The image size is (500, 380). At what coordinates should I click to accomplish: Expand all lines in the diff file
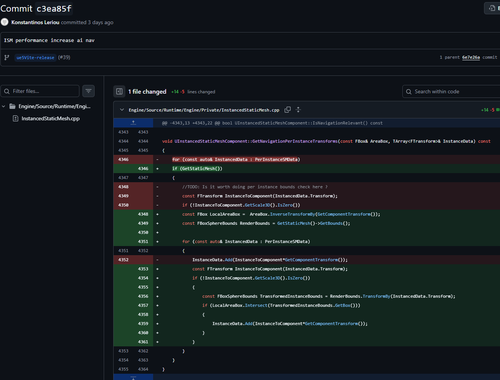pos(298,110)
